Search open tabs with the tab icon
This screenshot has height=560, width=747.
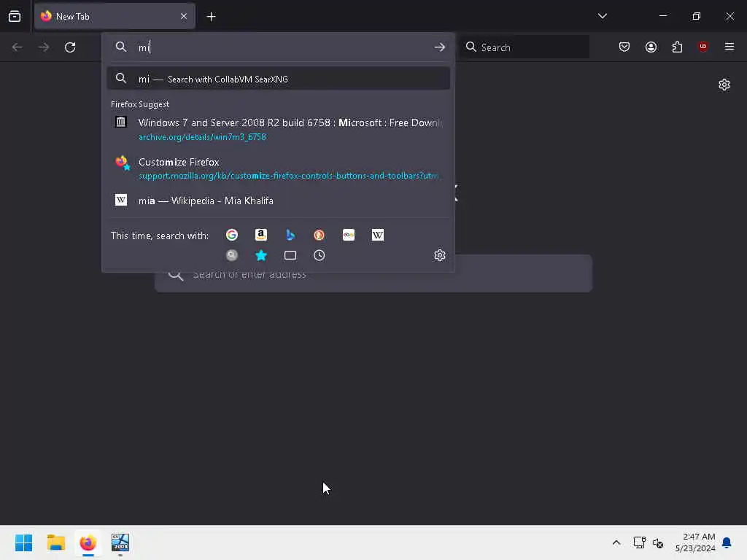[x=290, y=255]
